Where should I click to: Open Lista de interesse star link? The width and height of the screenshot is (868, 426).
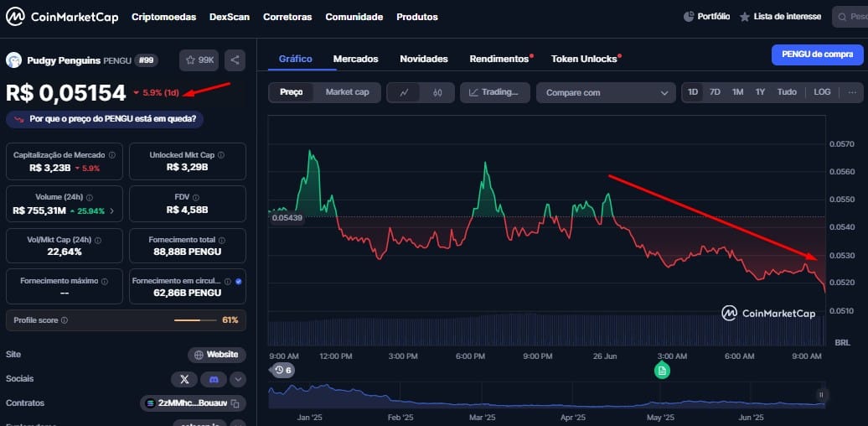[x=781, y=17]
